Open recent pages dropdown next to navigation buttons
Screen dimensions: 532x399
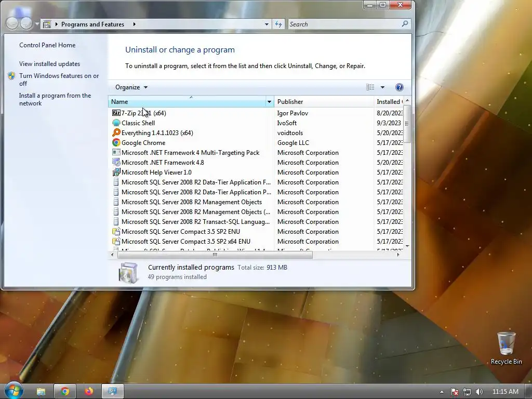tap(37, 24)
